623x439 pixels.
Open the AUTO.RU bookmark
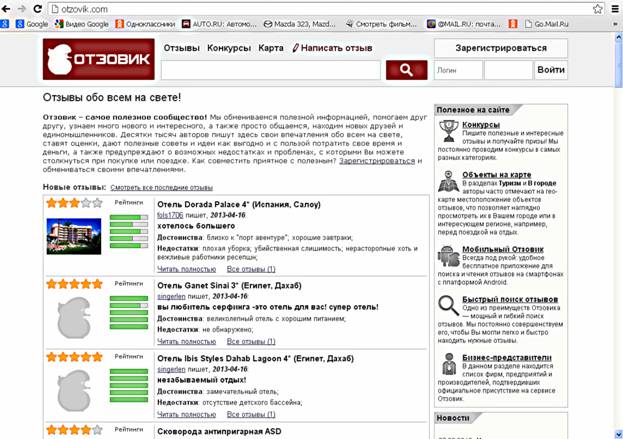coord(219,24)
